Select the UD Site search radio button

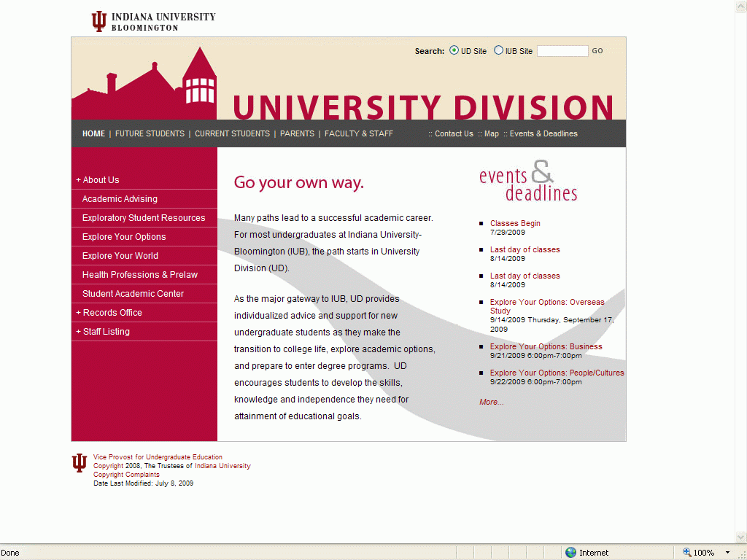pos(454,50)
